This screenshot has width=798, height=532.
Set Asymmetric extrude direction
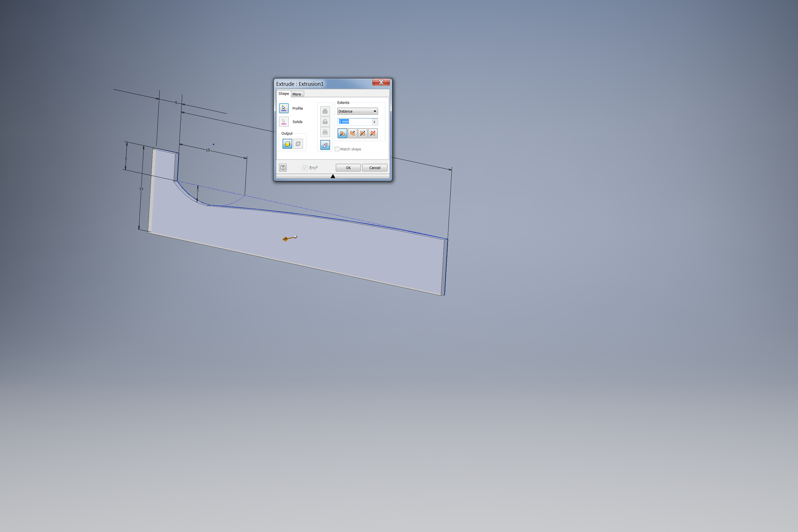click(373, 133)
